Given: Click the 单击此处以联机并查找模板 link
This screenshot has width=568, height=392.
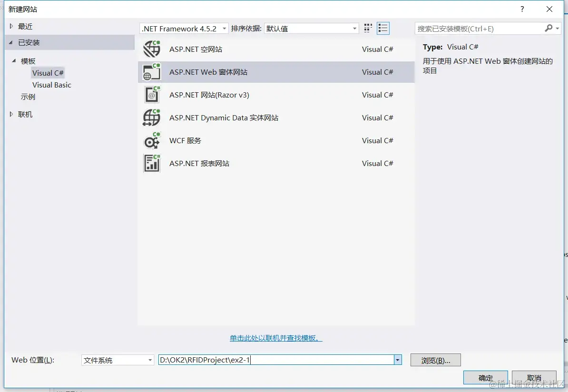Looking at the screenshot, I should pos(276,338).
